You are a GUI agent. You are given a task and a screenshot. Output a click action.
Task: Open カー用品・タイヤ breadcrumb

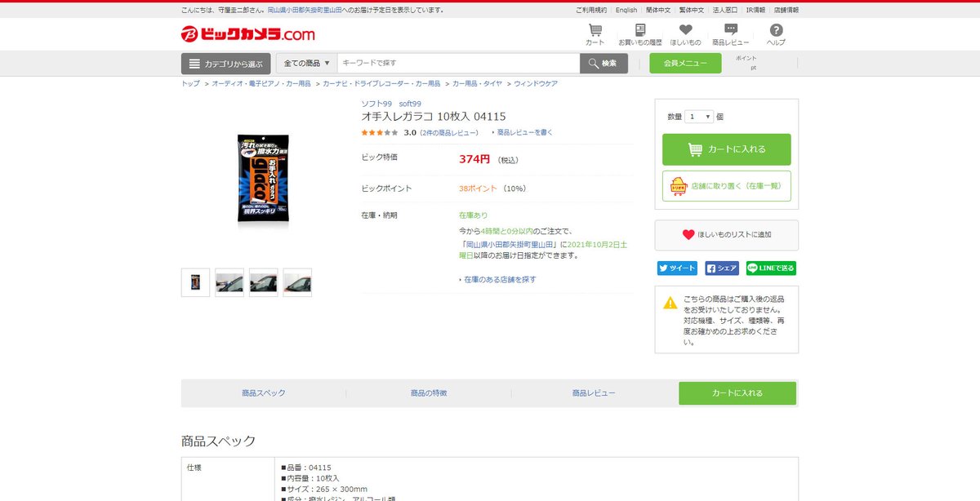[477, 84]
